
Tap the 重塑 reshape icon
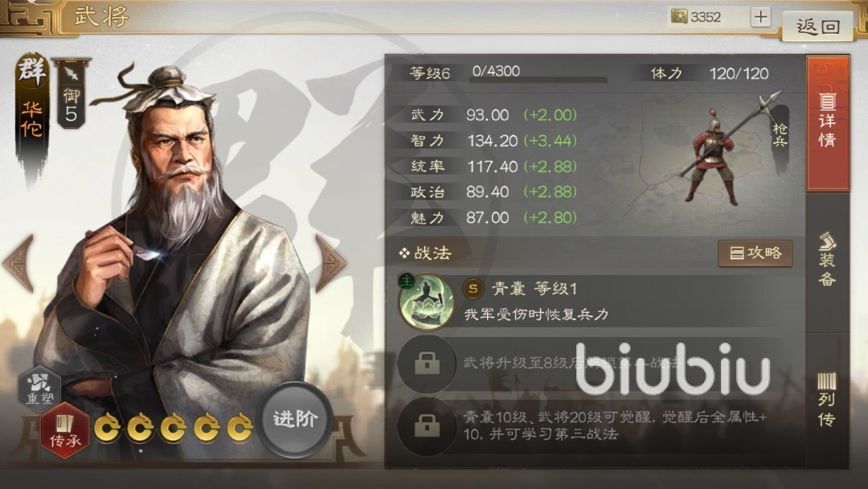tap(40, 387)
